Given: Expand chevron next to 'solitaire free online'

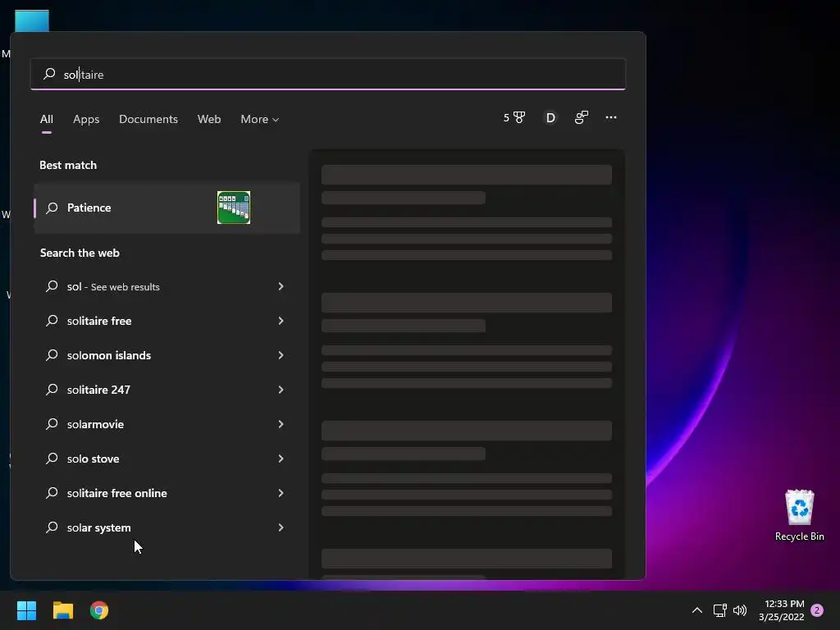Looking at the screenshot, I should 281,493.
